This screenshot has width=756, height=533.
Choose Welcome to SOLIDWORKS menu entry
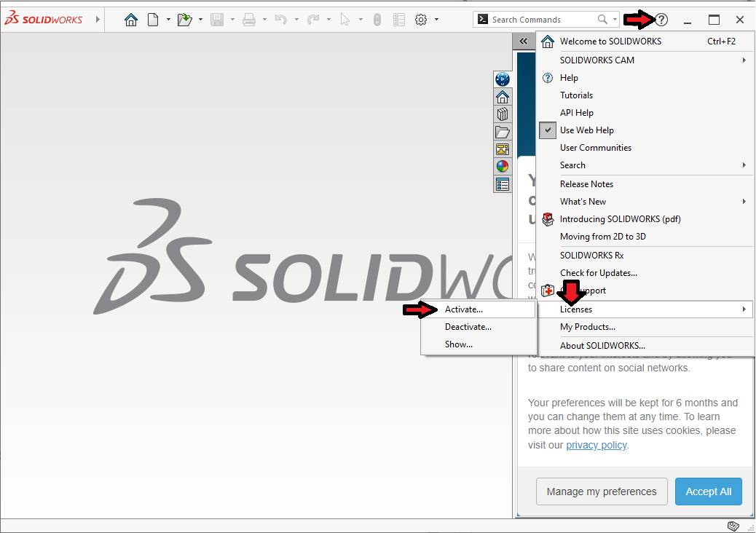[x=645, y=42]
